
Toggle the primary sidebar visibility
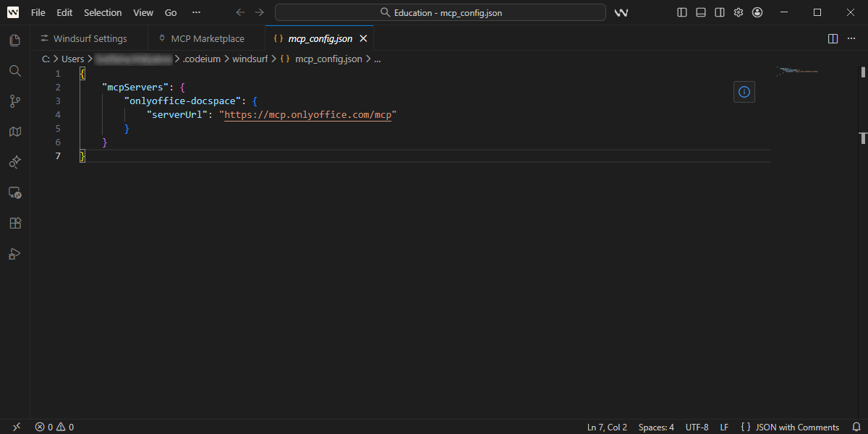tap(681, 12)
